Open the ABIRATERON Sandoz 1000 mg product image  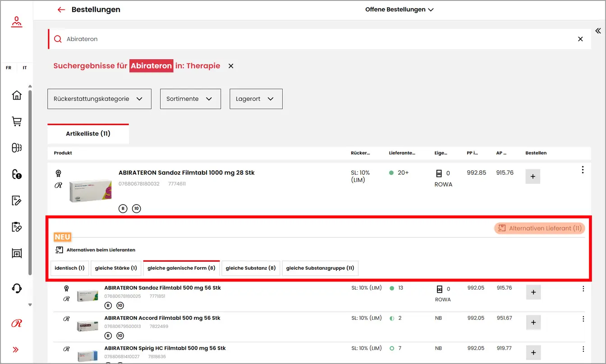click(x=90, y=191)
